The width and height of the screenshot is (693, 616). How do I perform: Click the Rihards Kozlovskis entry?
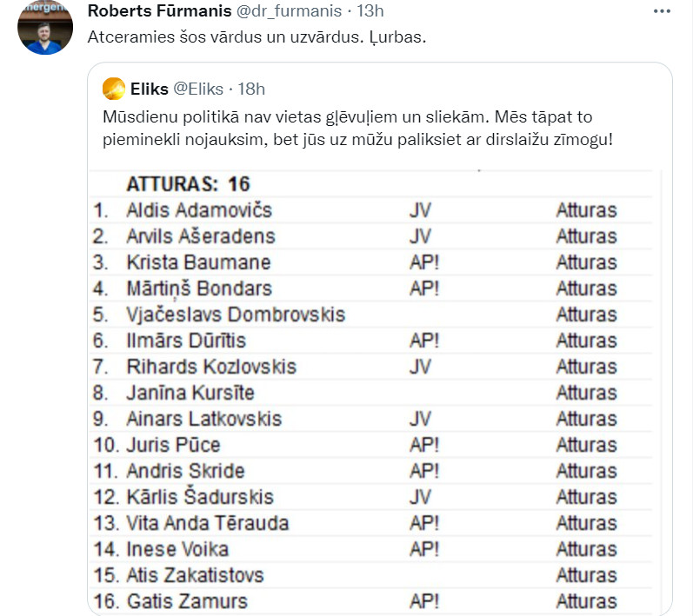[211, 367]
